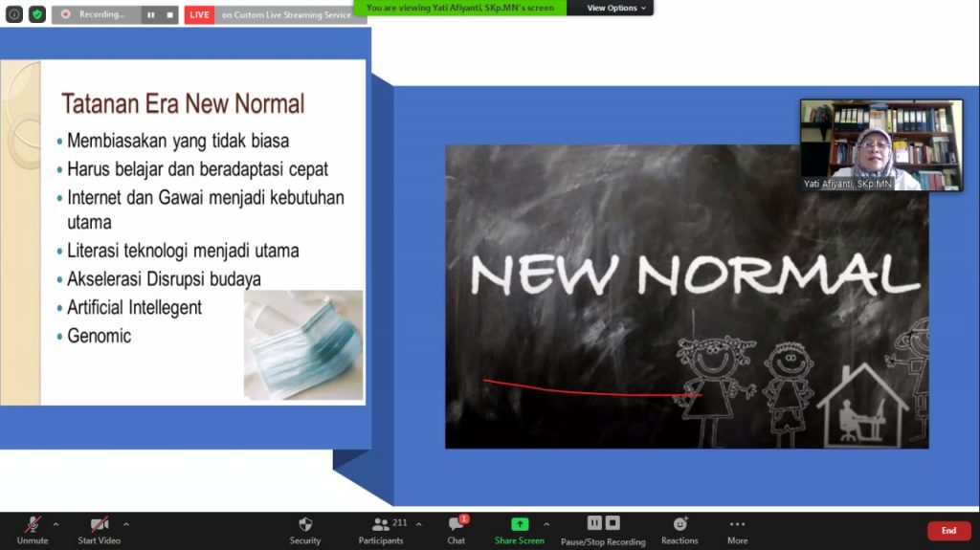Image resolution: width=980 pixels, height=550 pixels.
Task: Start Video with the camera button
Action: click(100, 528)
